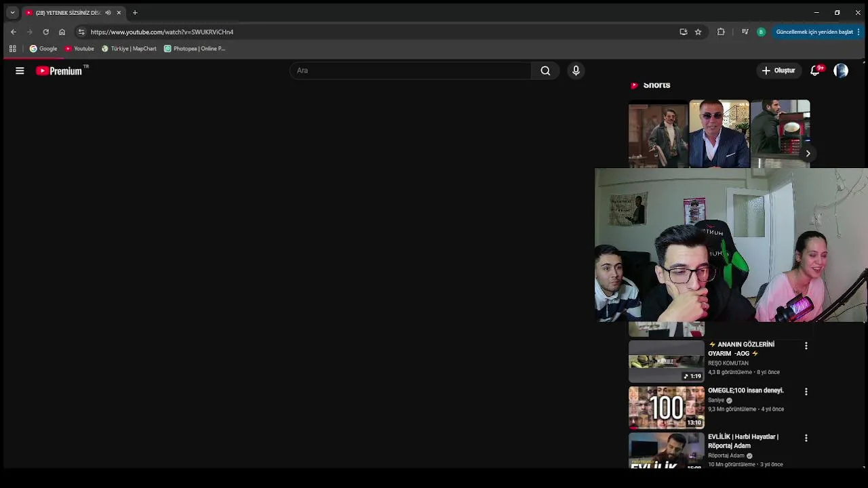
Task: Mute the tab via speaker icon
Action: [x=108, y=13]
